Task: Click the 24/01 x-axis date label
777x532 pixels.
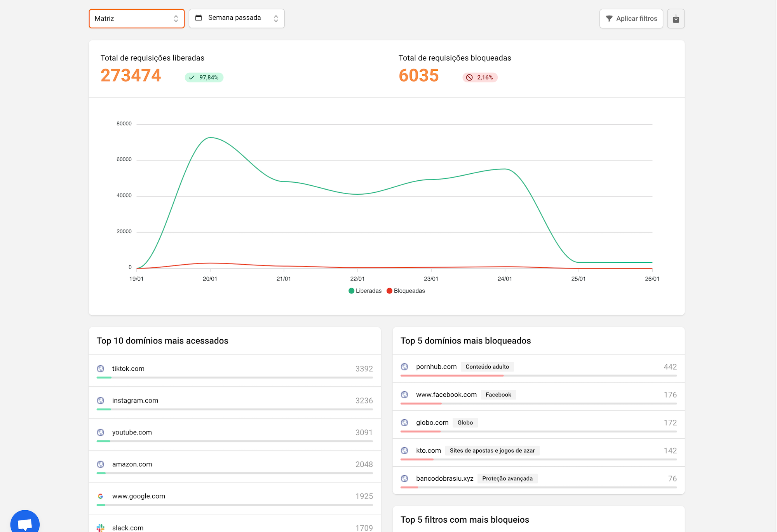Action: pos(505,279)
